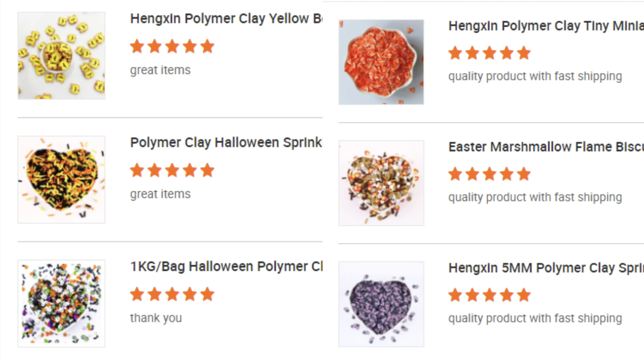This screenshot has height=363, width=644.
Task: Select the star rating for Polymer Clay Halloween Sprinkles
Action: (172, 171)
